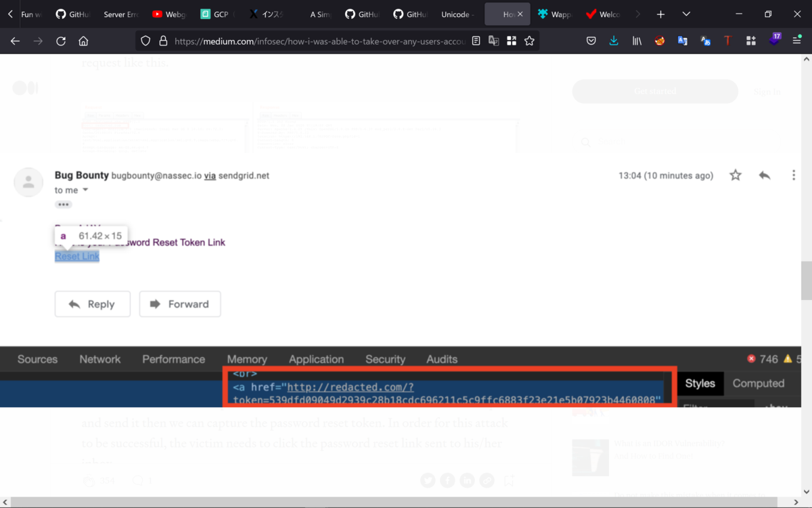The width and height of the screenshot is (812, 508).
Task: Click the red T extension icon
Action: (x=727, y=41)
